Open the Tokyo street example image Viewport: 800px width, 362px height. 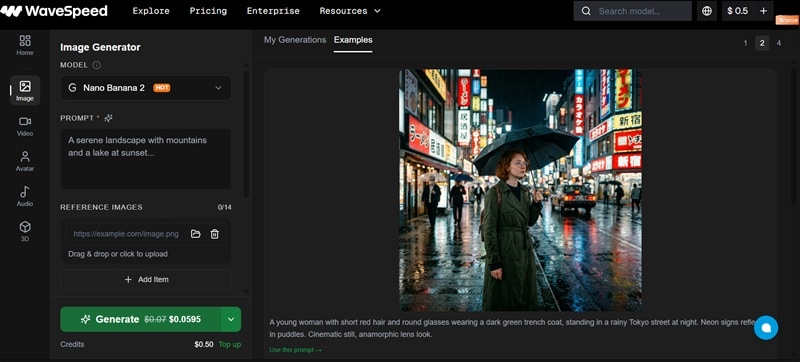520,190
